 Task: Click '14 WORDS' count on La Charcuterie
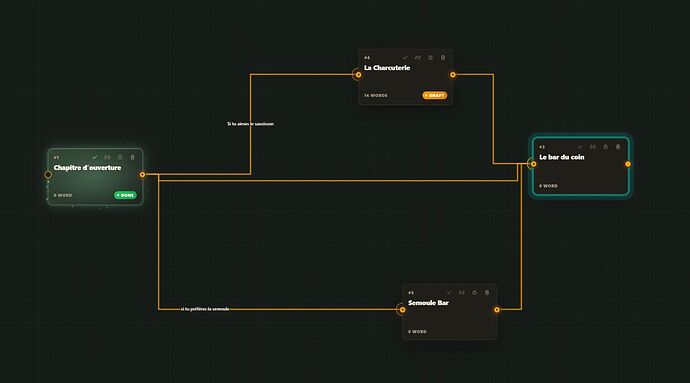[x=376, y=96]
